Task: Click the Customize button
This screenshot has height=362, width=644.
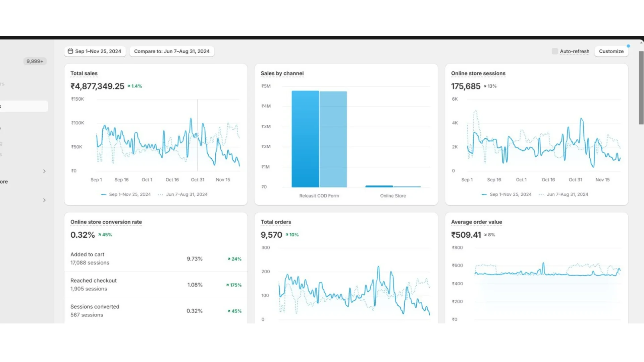Action: [611, 51]
